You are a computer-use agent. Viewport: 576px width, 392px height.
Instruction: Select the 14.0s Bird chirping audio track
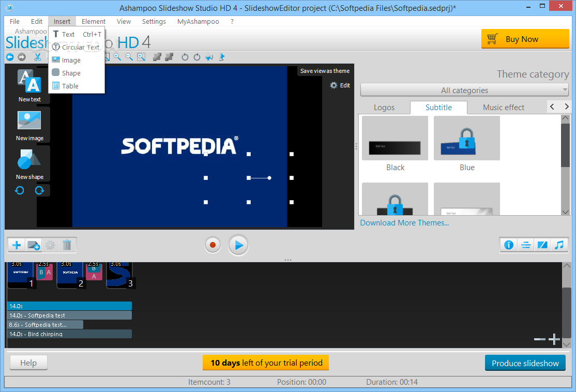(69, 334)
